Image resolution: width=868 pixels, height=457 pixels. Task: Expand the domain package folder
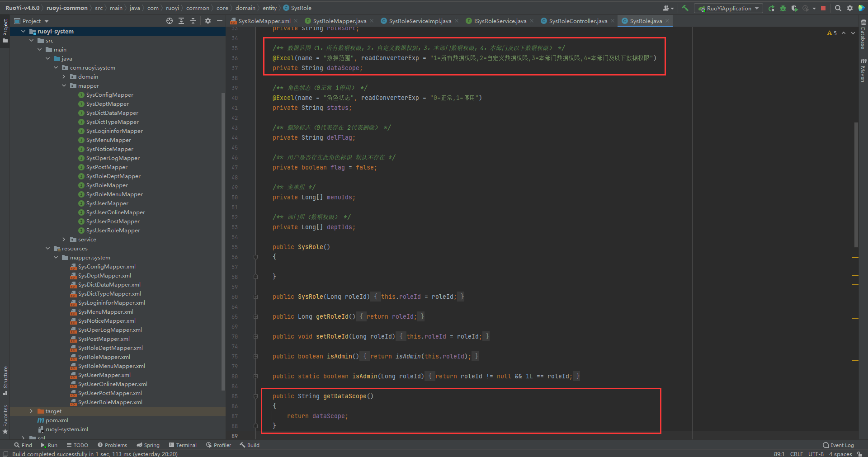point(64,77)
